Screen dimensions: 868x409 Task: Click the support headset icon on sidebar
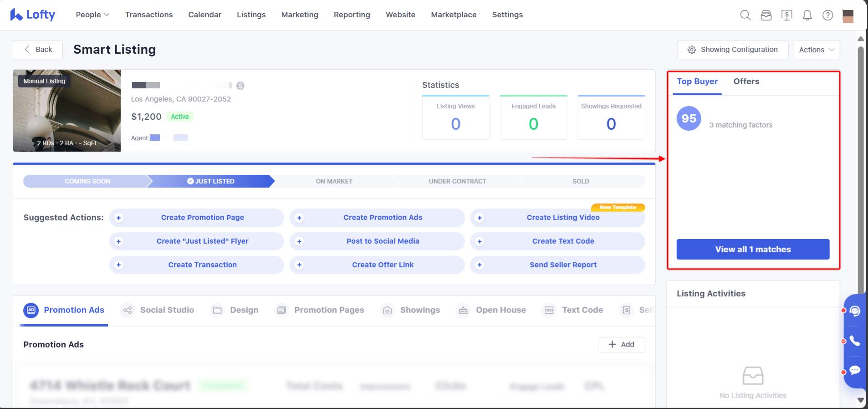855,311
